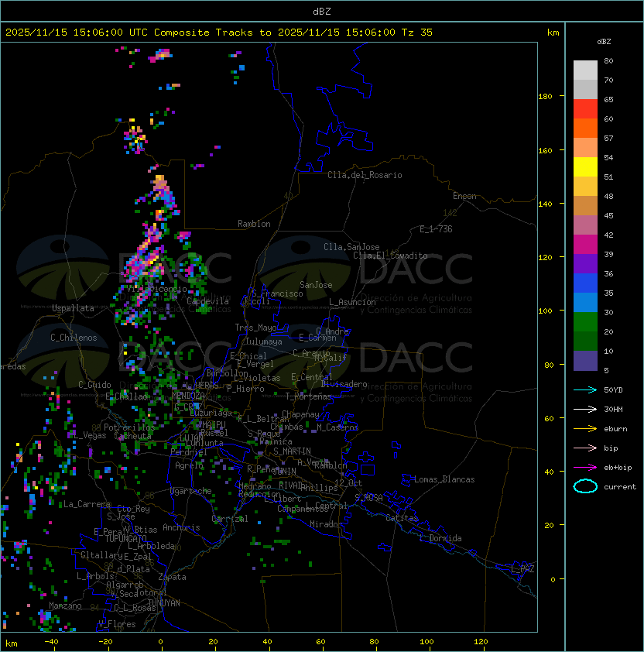Select the orange 60 dBZ color swatch
The image size is (644, 652).
pyautogui.click(x=585, y=128)
